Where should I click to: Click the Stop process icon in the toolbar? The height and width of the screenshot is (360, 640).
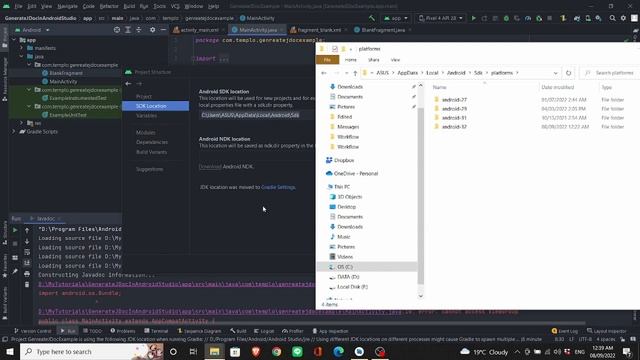pyautogui.click(x=550, y=18)
